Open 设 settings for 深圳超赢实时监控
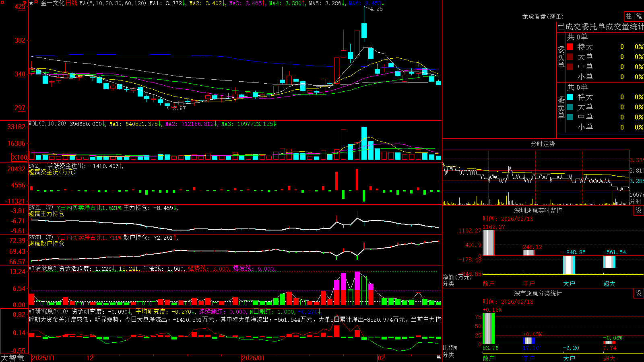This screenshot has height=362, width=644. [639, 210]
